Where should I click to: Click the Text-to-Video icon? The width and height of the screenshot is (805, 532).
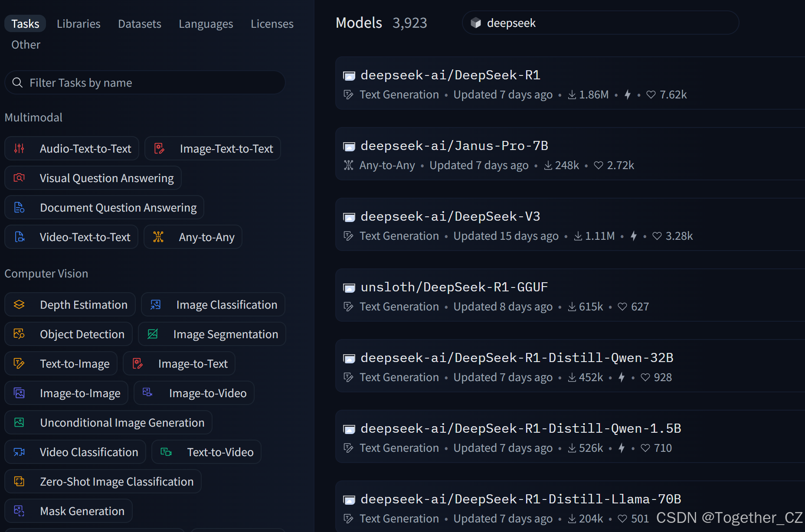coord(166,452)
